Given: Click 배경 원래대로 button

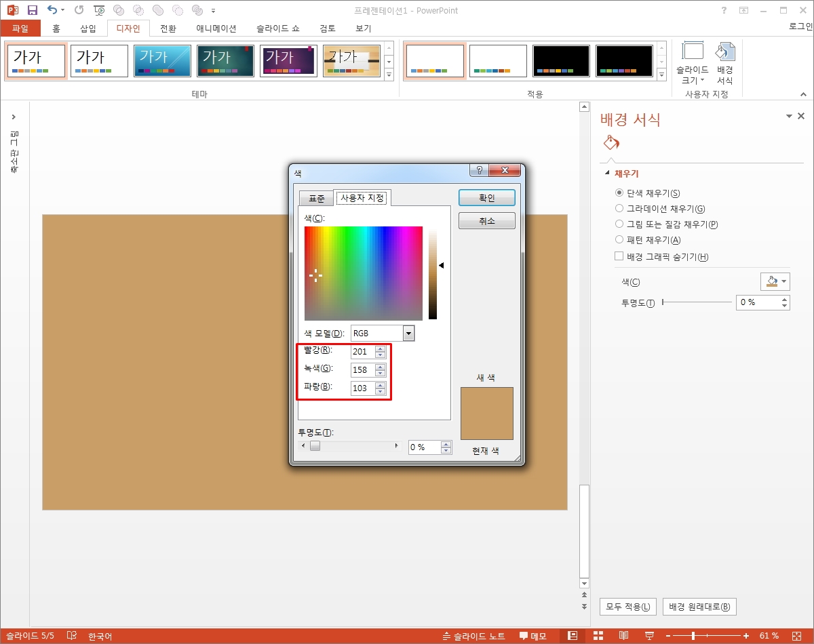Looking at the screenshot, I should tap(699, 607).
